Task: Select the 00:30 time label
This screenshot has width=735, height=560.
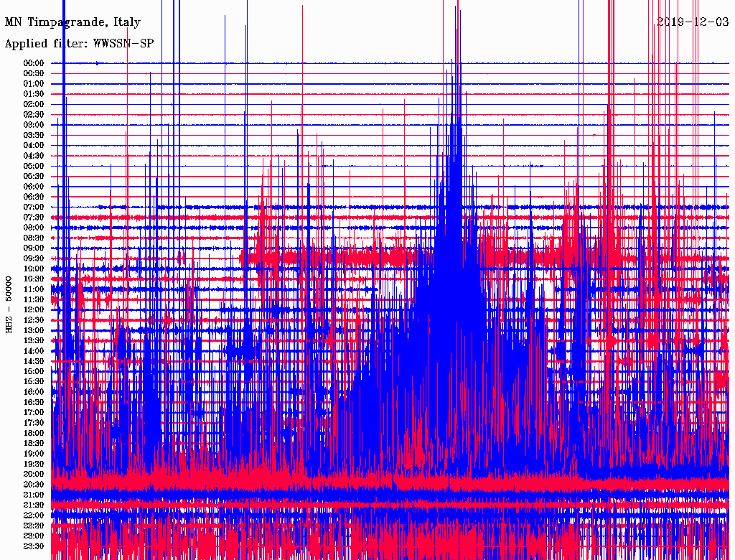Action: [x=34, y=73]
